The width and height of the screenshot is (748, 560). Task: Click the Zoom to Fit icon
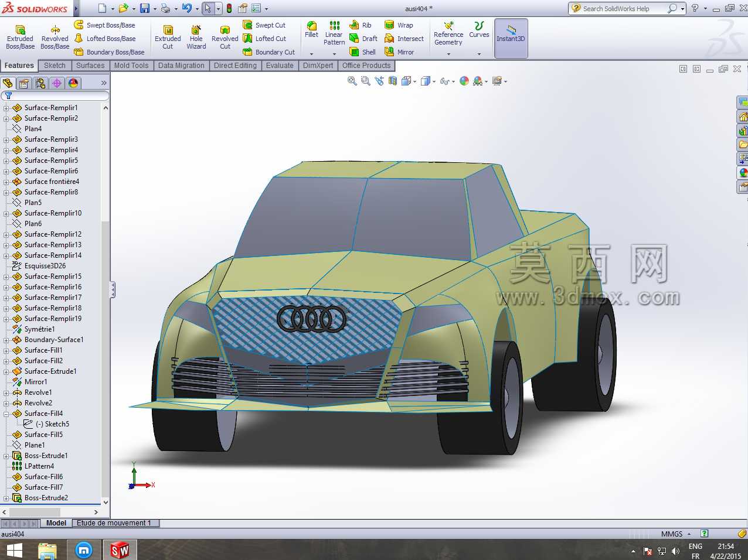point(352,81)
